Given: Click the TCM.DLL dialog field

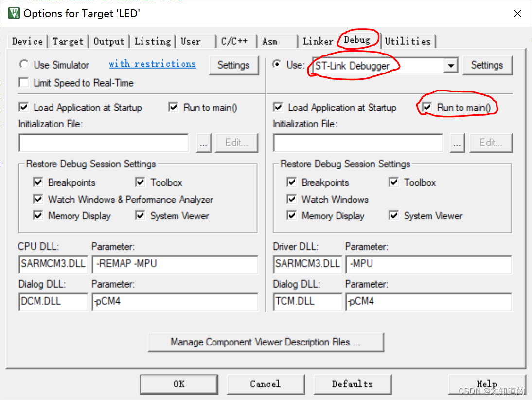Looking at the screenshot, I should pos(307,302).
